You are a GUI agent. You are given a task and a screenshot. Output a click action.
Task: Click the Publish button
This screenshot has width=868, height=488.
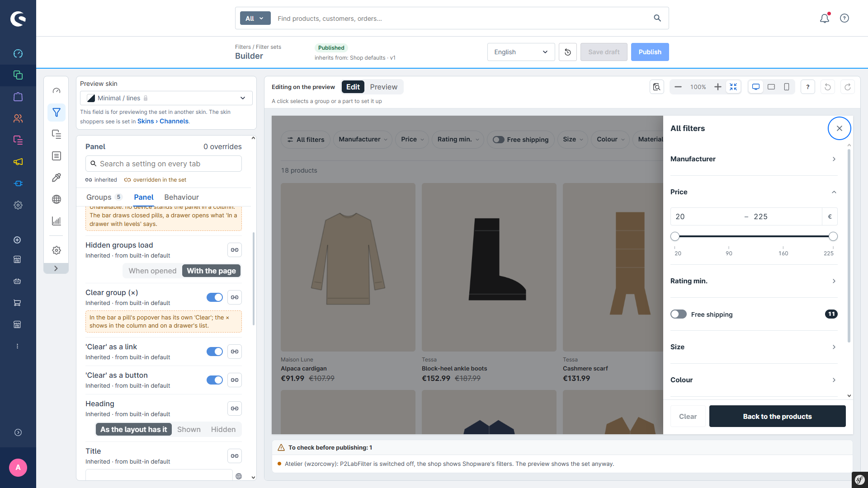(650, 52)
